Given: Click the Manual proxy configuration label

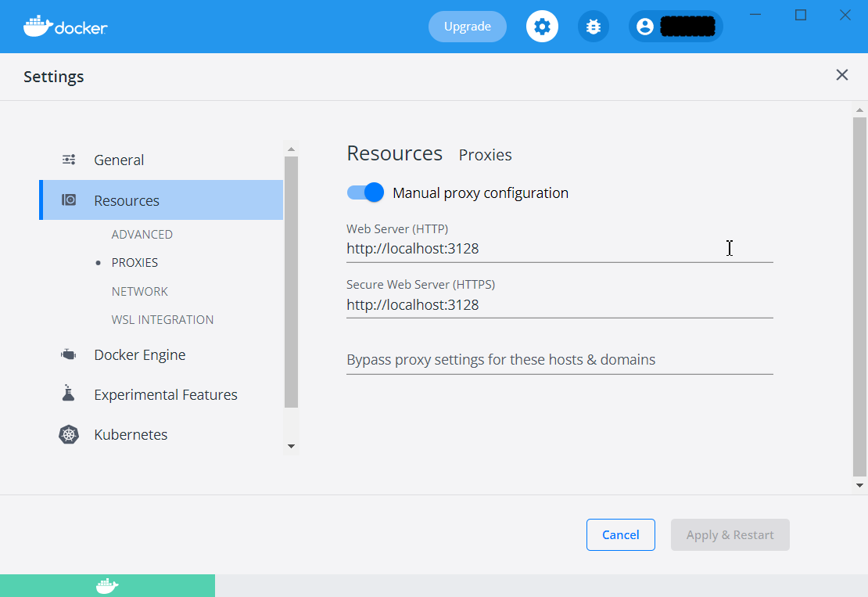Looking at the screenshot, I should (480, 192).
